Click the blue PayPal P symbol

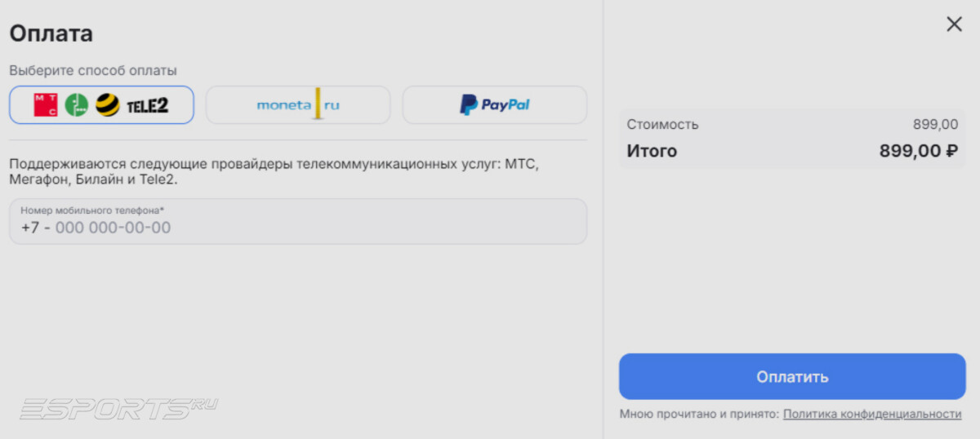click(x=469, y=104)
